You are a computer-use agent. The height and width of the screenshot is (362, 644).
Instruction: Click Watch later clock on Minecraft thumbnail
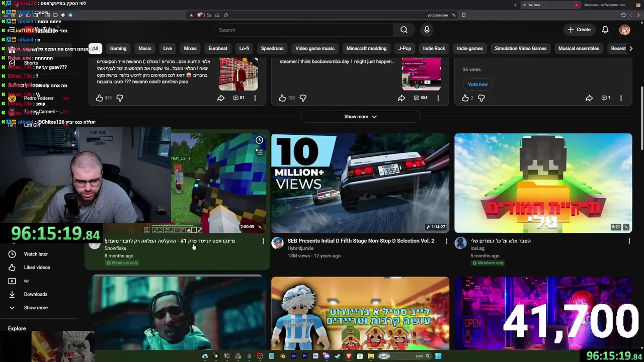click(259, 140)
